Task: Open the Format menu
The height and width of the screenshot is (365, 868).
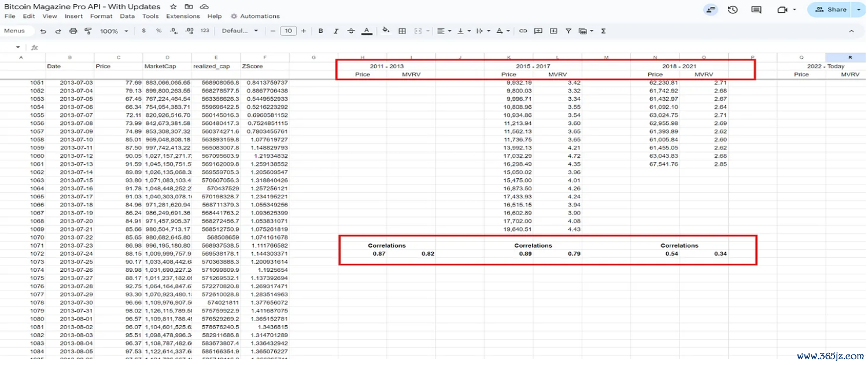Action: coord(102,16)
